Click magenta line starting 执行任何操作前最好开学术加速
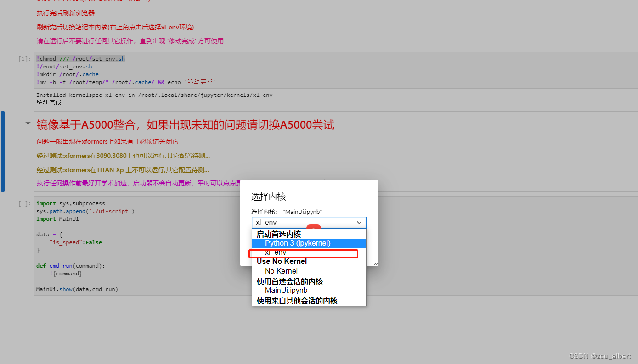This screenshot has height=364, width=638. click(x=138, y=183)
